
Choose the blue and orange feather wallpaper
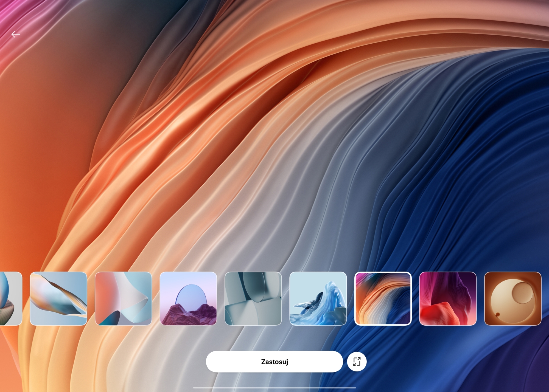(x=58, y=298)
